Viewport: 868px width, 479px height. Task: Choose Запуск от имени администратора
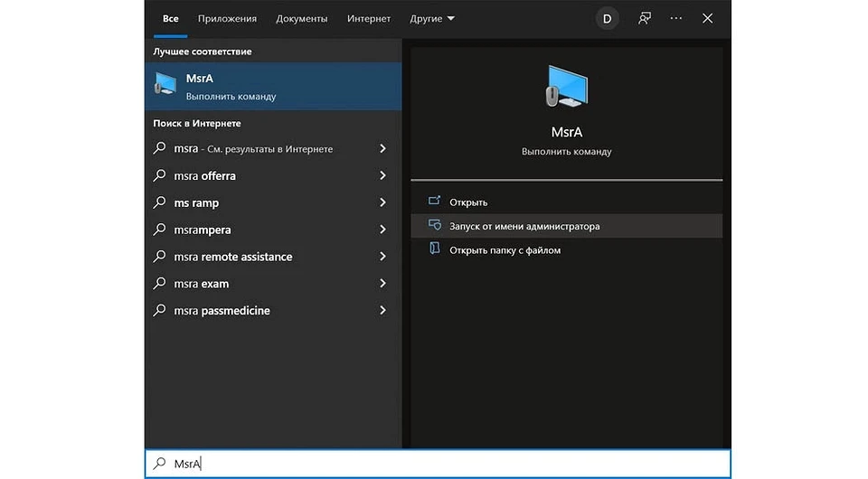[x=524, y=226]
